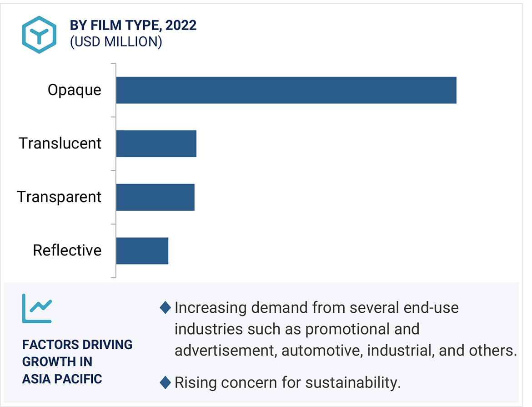Select the Opaque bar in chart
532x407 pixels.
(286, 90)
